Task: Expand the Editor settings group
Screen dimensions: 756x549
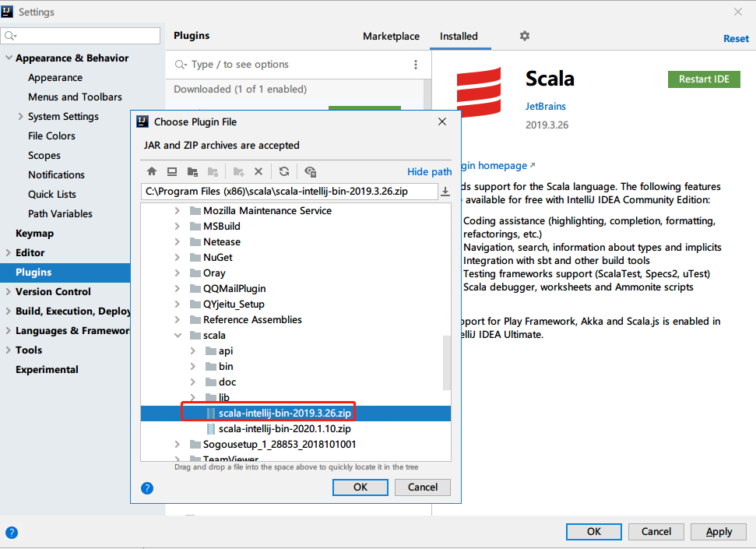Action: click(x=9, y=253)
